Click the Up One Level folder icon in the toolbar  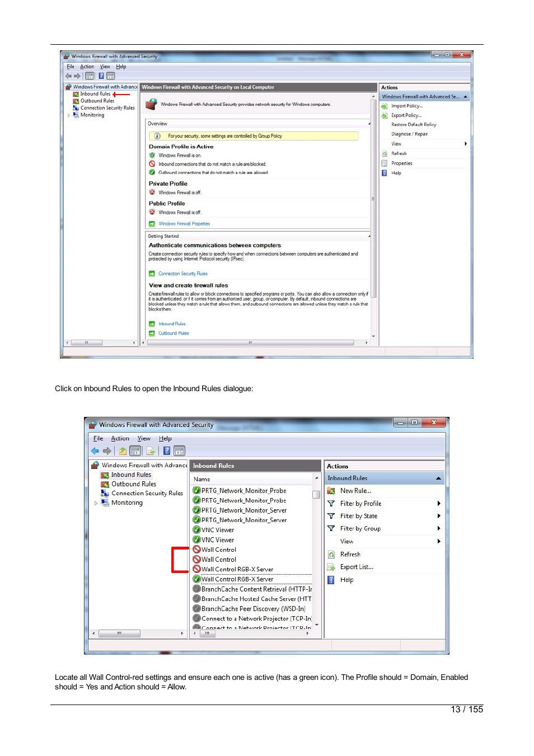coord(123,451)
